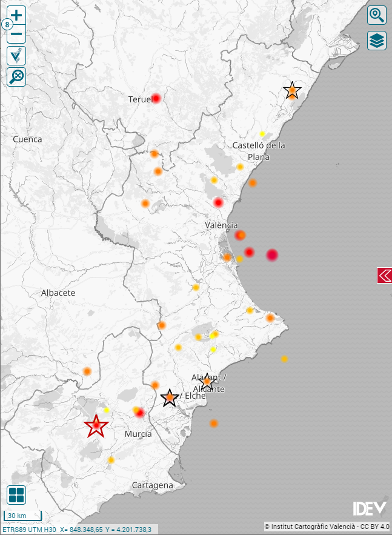Click the ETRS89 UTM H30 coordinate system label

click(28, 530)
